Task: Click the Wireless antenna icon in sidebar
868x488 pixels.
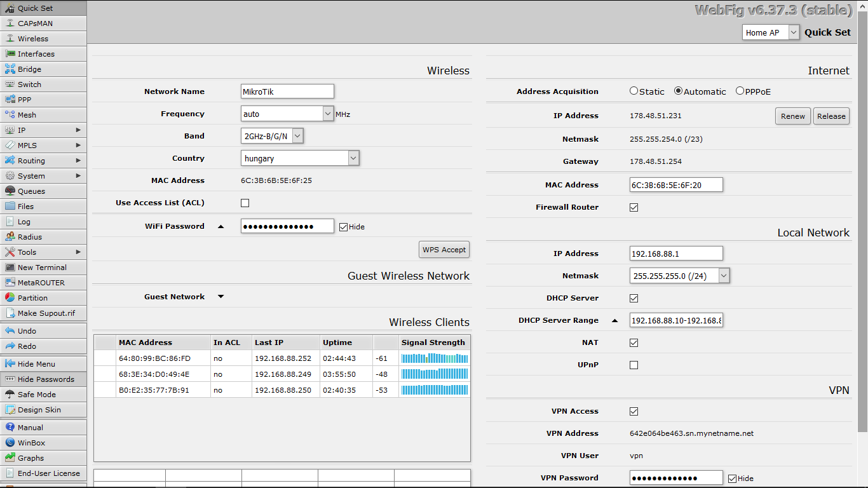Action: click(10, 39)
